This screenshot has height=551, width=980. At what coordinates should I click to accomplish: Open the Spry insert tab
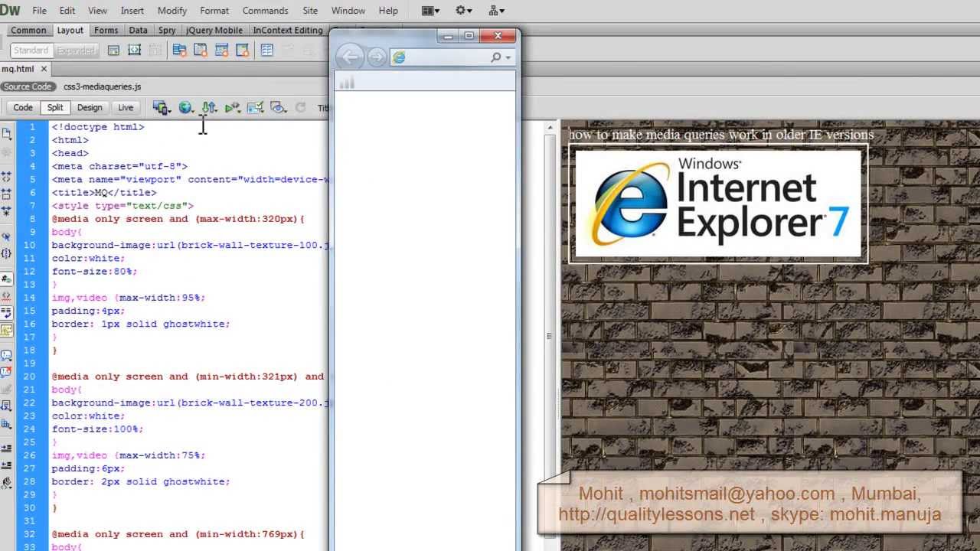coord(167,31)
